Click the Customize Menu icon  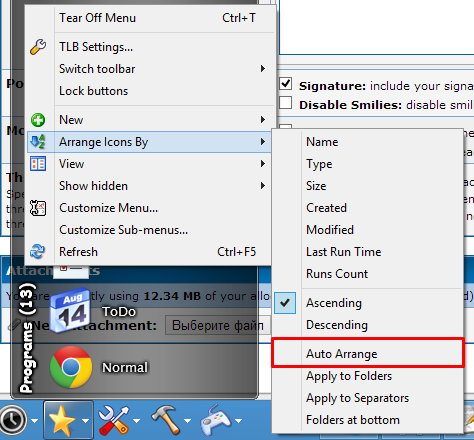(38, 208)
